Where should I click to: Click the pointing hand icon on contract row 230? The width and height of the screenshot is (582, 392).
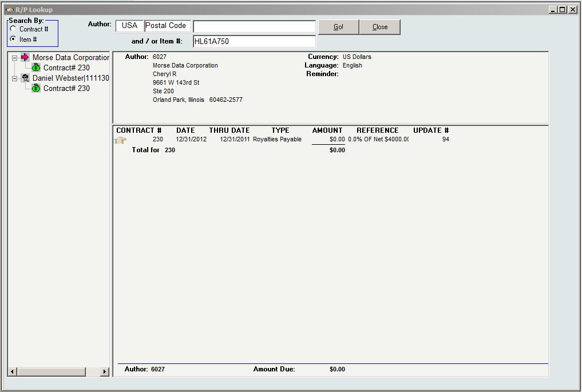click(x=121, y=140)
